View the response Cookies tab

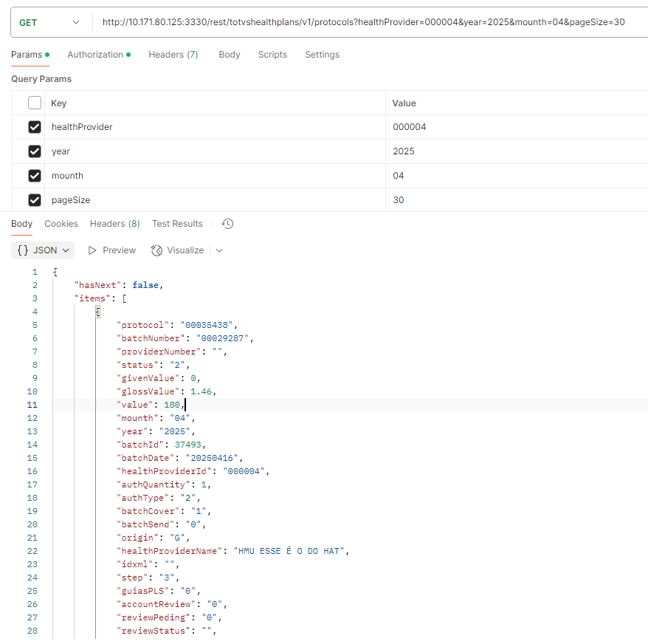pos(61,224)
